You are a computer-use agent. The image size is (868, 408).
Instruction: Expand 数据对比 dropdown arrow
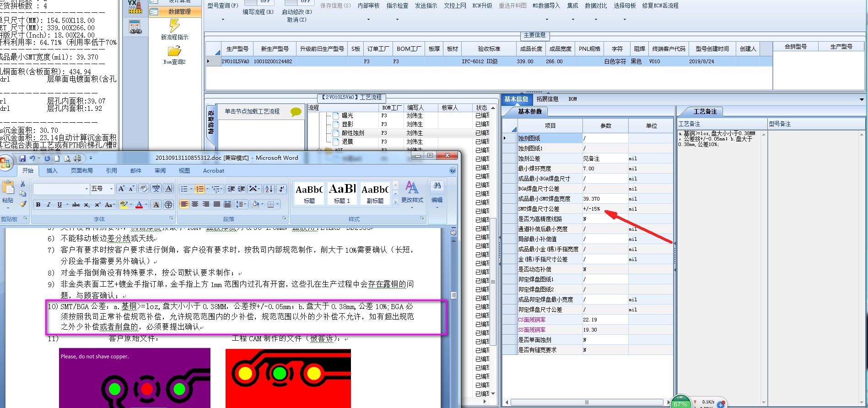click(596, 20)
